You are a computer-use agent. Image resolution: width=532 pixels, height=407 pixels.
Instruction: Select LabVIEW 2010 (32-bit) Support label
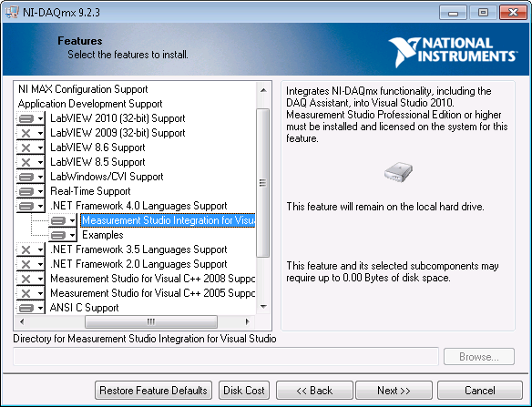(118, 118)
